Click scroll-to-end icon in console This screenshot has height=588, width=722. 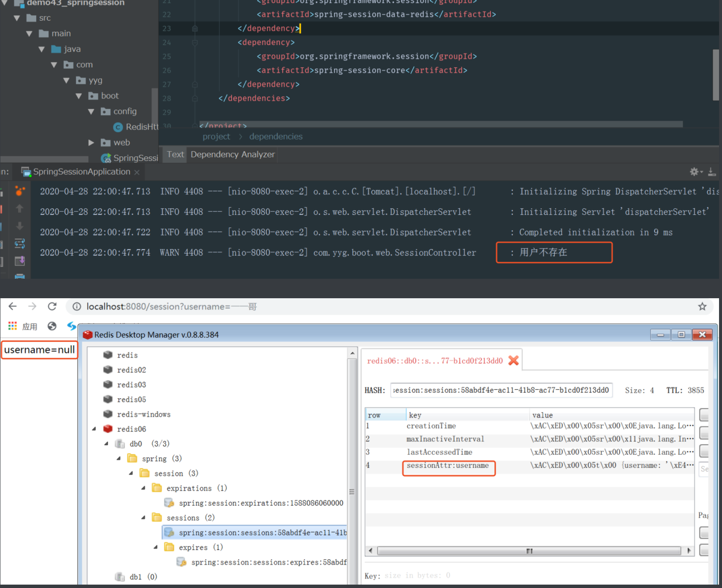click(19, 261)
